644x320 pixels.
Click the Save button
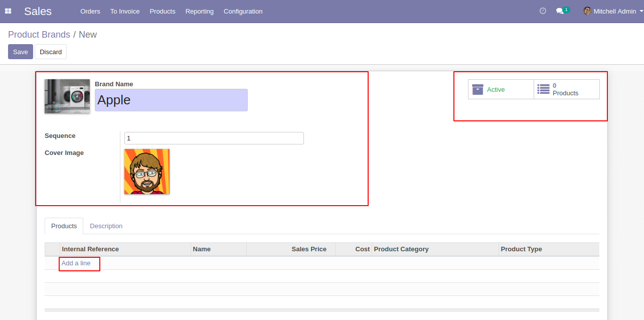pos(21,52)
